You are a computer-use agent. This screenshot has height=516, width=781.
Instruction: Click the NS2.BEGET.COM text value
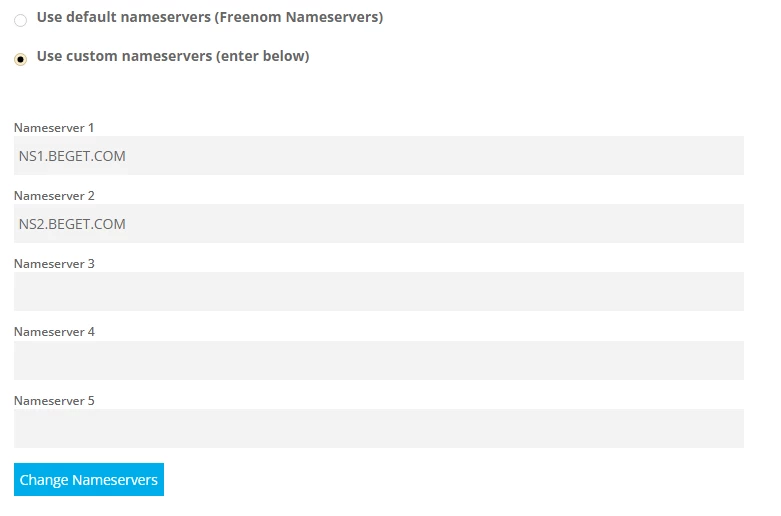[72, 224]
